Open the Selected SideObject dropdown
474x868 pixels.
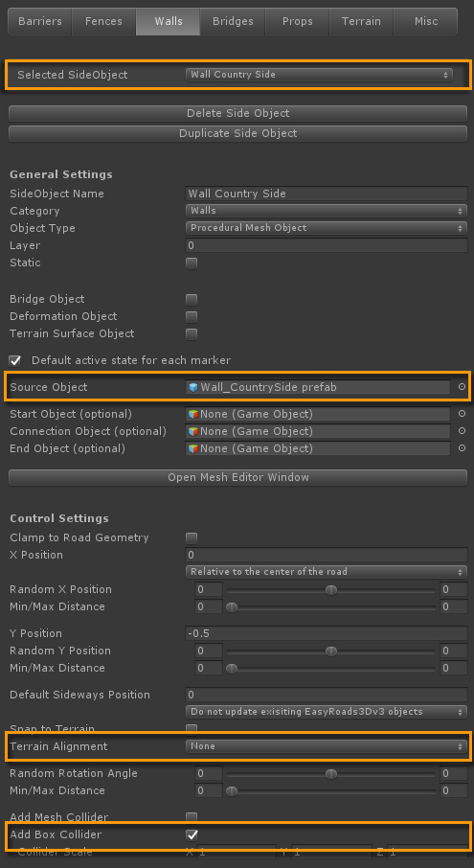tap(319, 75)
